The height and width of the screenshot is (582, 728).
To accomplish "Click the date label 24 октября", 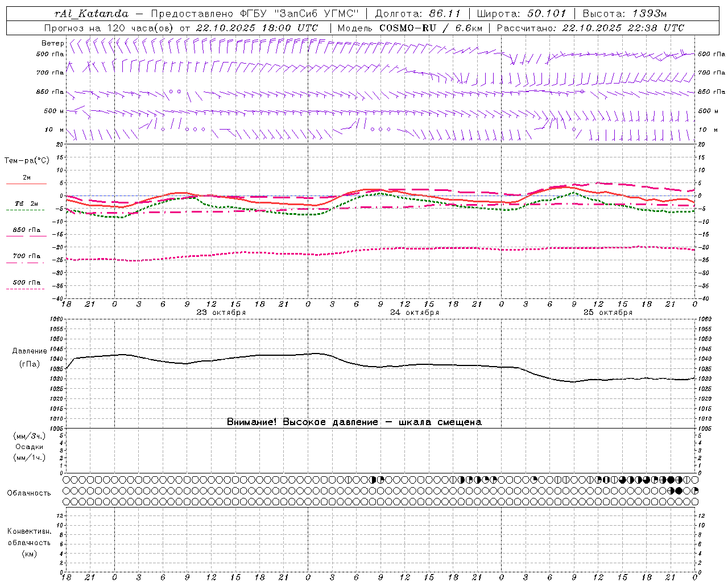I will click(x=415, y=313).
